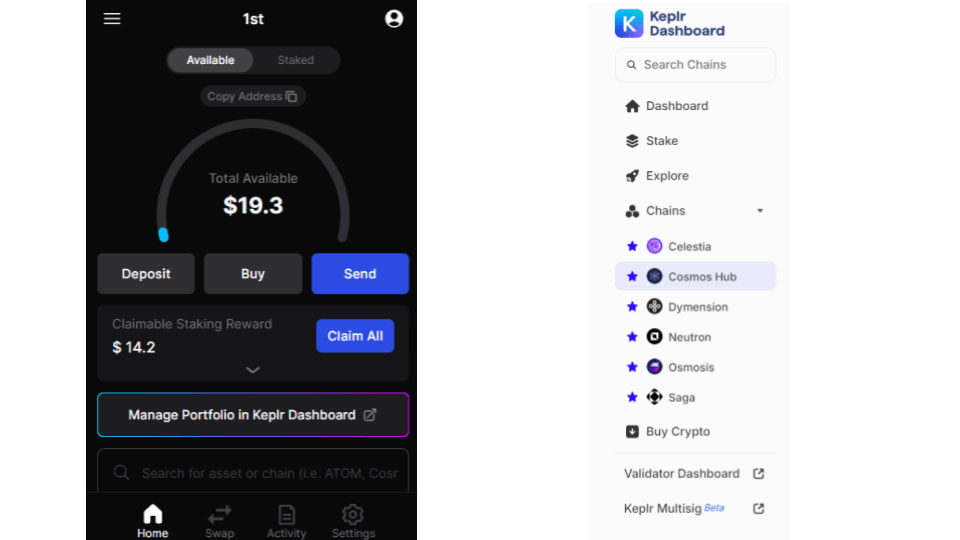This screenshot has width=960, height=540.
Task: Unfavorite Celestia using its star icon
Action: (632, 246)
